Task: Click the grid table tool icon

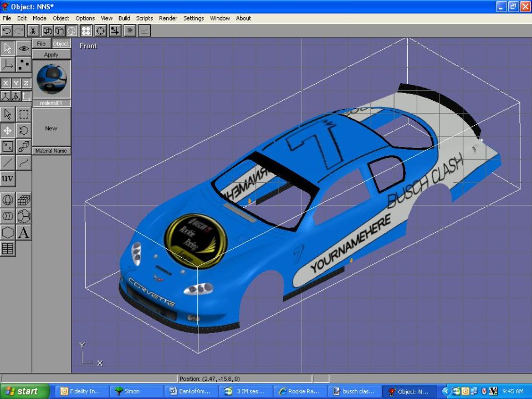Action: pos(7,248)
